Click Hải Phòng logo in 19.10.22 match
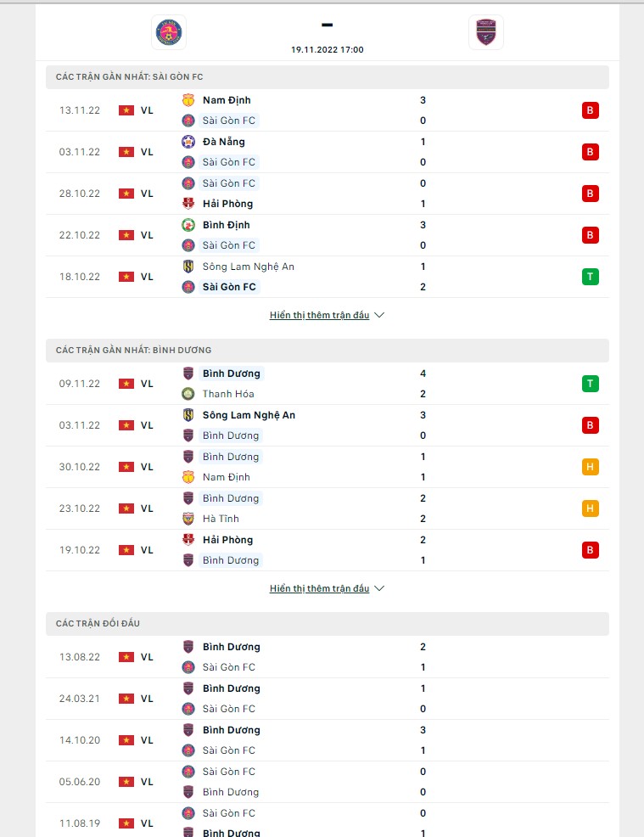This screenshot has height=837, width=644. [x=188, y=540]
